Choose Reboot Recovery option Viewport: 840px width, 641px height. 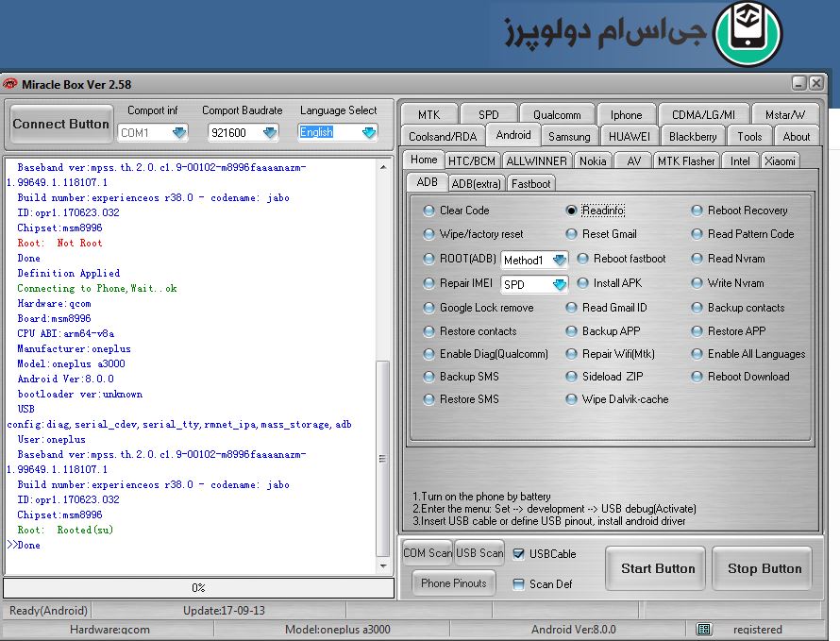[x=697, y=211]
